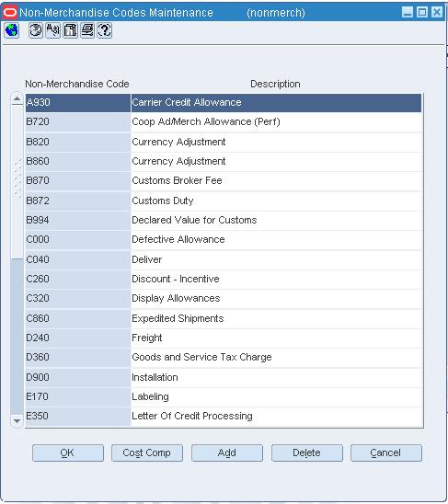Minimize the Non-Merchandise Codes window
This screenshot has width=448, height=504.
(x=408, y=12)
